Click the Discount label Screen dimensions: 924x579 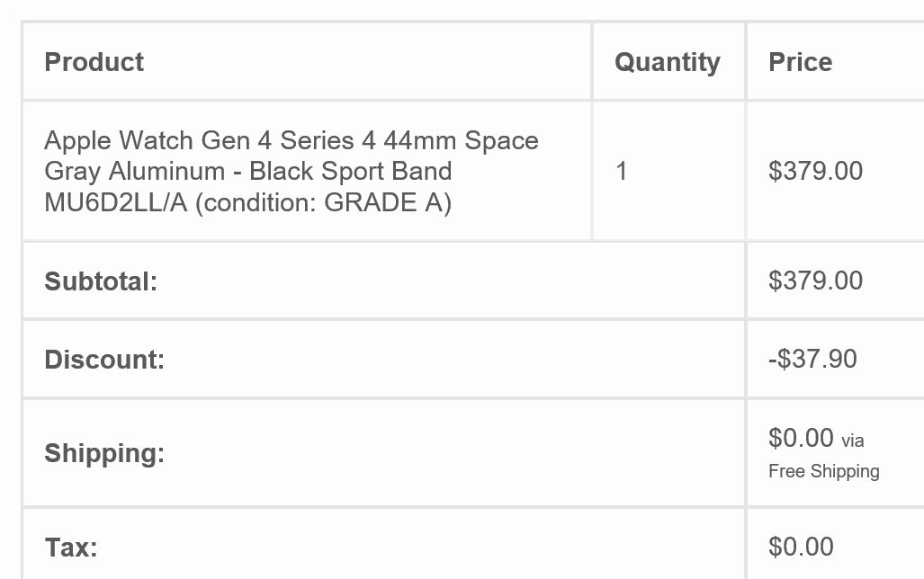[104, 360]
